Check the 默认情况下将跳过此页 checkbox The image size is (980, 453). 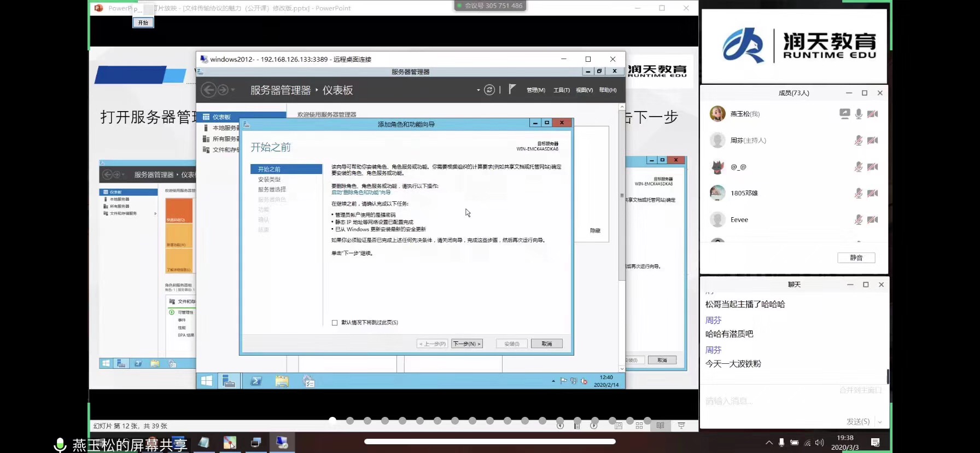pyautogui.click(x=335, y=323)
